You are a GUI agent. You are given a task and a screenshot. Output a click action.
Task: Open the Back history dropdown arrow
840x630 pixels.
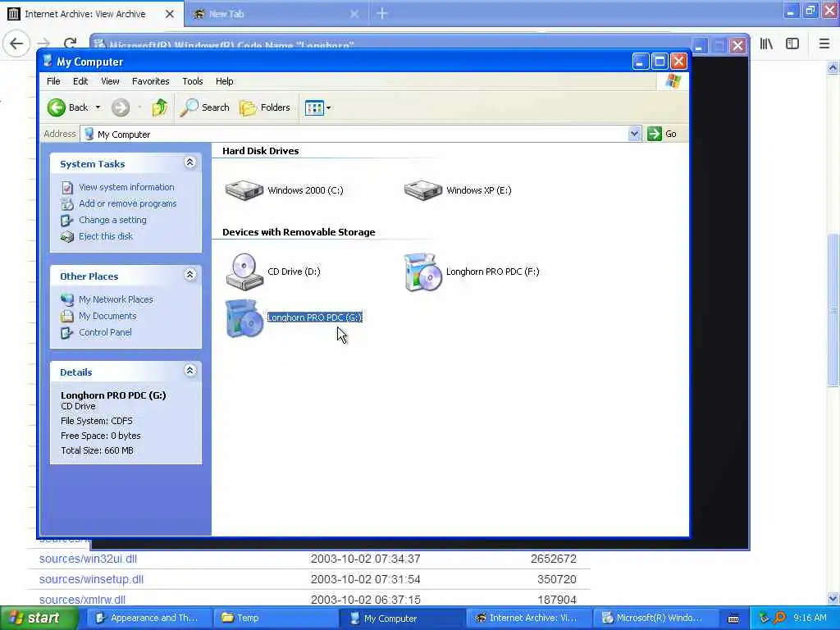(x=98, y=107)
